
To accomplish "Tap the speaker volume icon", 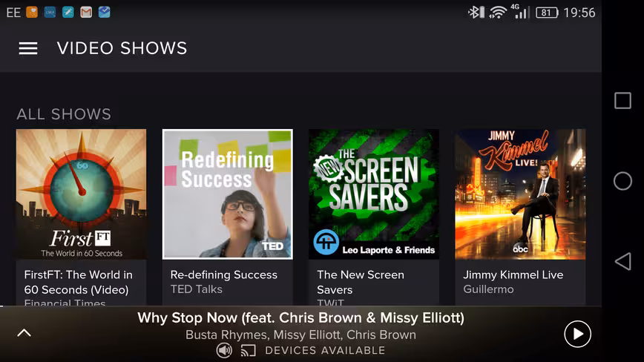I will coord(224,351).
